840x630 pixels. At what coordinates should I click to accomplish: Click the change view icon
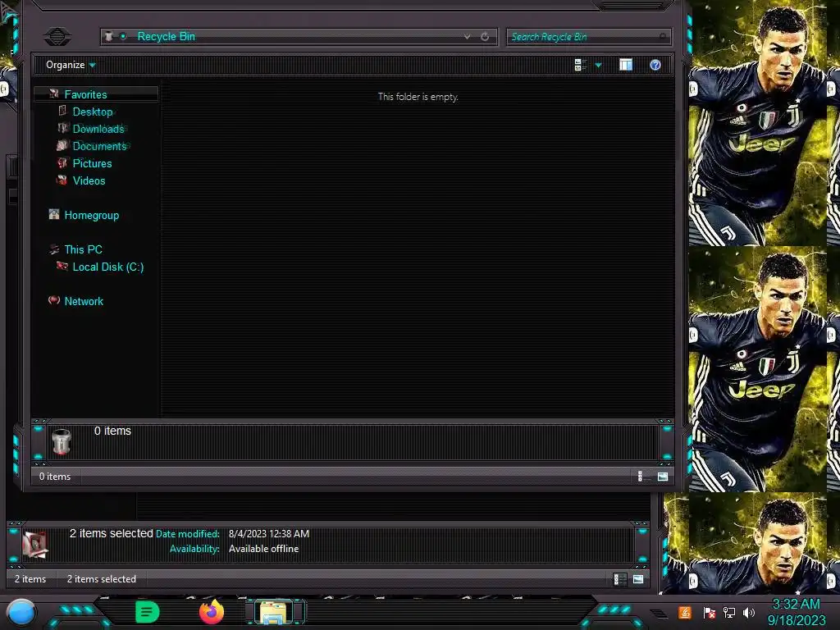[x=580, y=65]
